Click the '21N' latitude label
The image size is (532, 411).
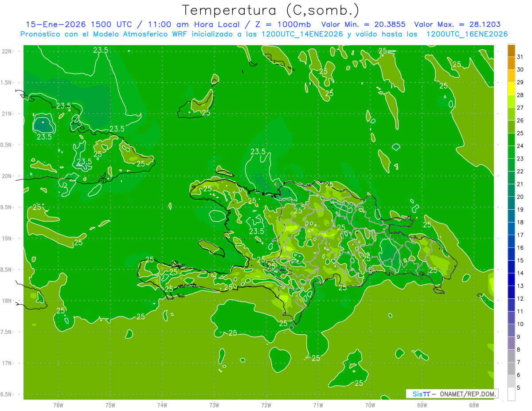point(8,114)
